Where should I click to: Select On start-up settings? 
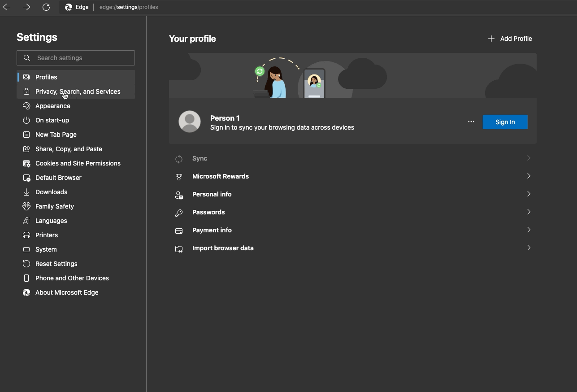pyautogui.click(x=76, y=120)
